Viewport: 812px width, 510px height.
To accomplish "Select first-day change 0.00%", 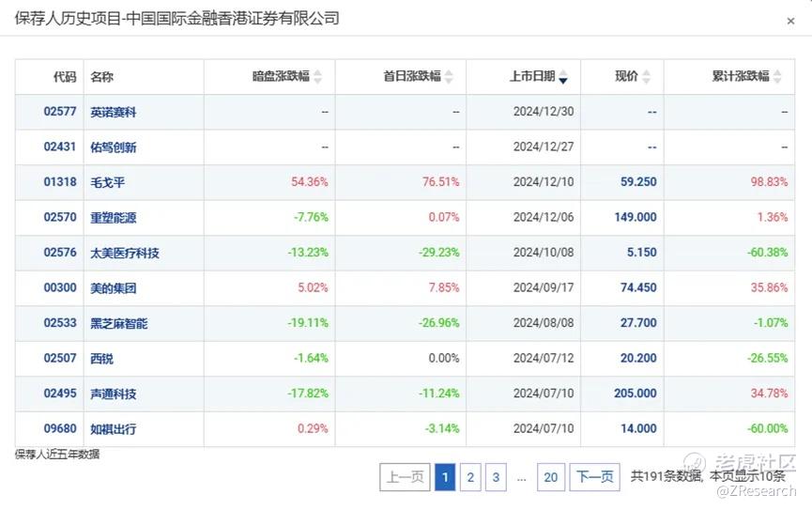I will click(x=444, y=358).
